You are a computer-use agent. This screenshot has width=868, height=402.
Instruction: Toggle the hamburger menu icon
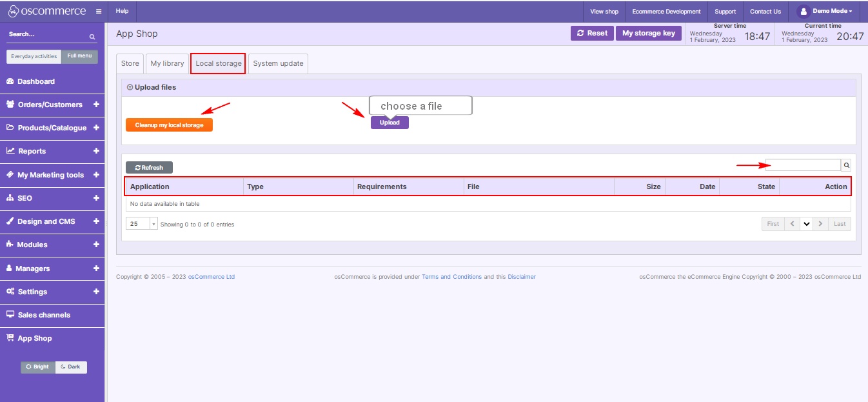[98, 12]
